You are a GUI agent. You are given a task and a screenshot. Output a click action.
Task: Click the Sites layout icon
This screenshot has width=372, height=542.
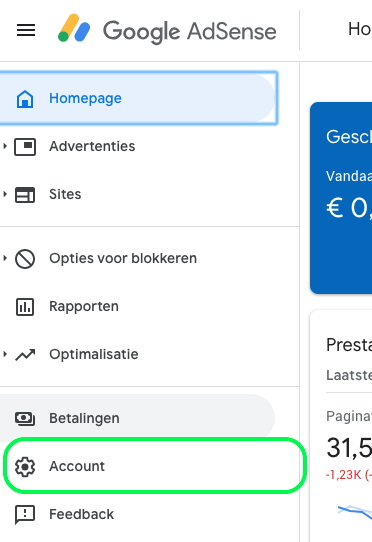click(x=25, y=195)
